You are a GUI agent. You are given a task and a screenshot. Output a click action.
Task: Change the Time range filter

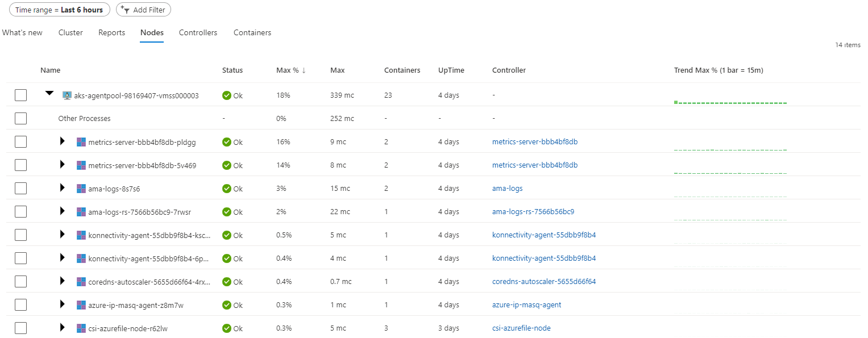click(59, 10)
